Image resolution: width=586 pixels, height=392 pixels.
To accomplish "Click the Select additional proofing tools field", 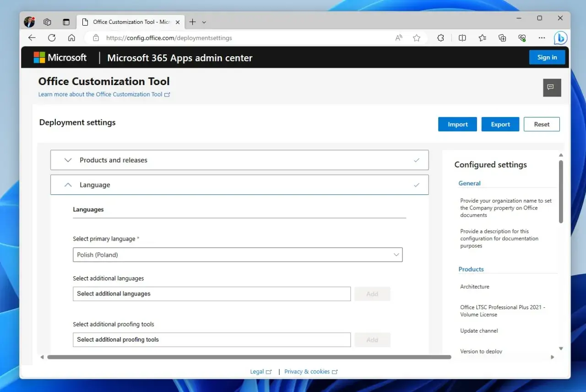I will pyautogui.click(x=212, y=339).
